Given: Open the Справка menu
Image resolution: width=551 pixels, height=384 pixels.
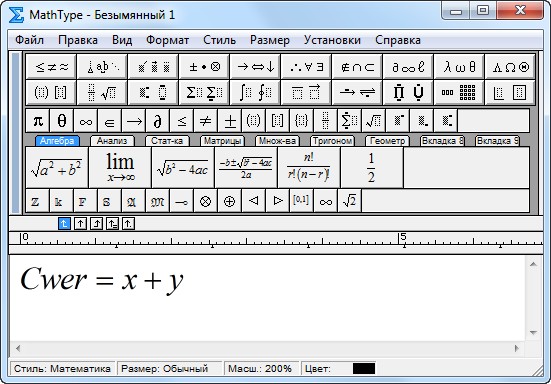Looking at the screenshot, I should coord(398,40).
